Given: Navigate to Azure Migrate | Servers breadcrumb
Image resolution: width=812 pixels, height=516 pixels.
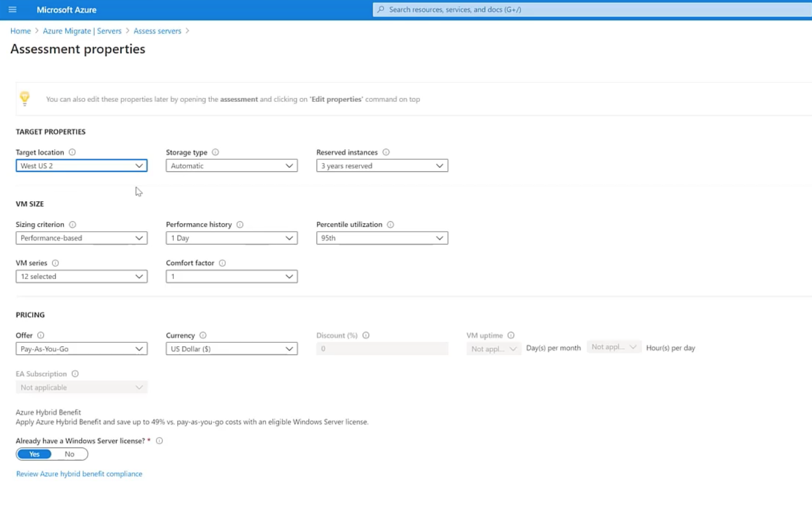Looking at the screenshot, I should (82, 31).
